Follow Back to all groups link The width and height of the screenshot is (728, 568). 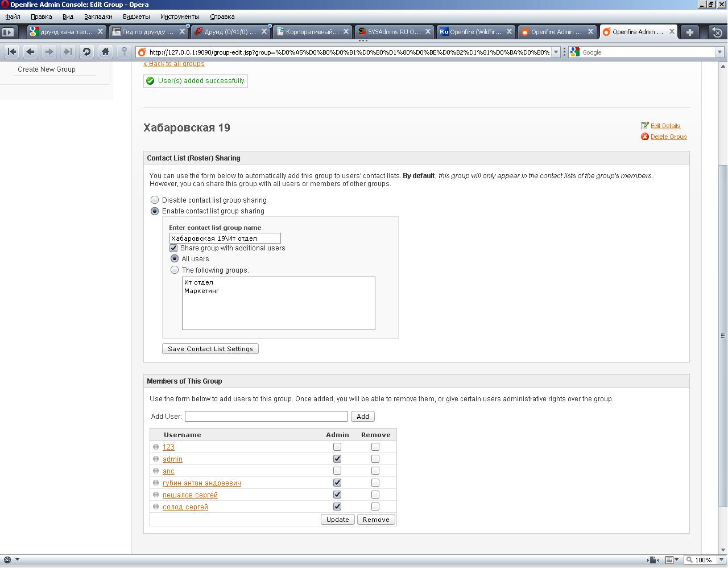(174, 64)
